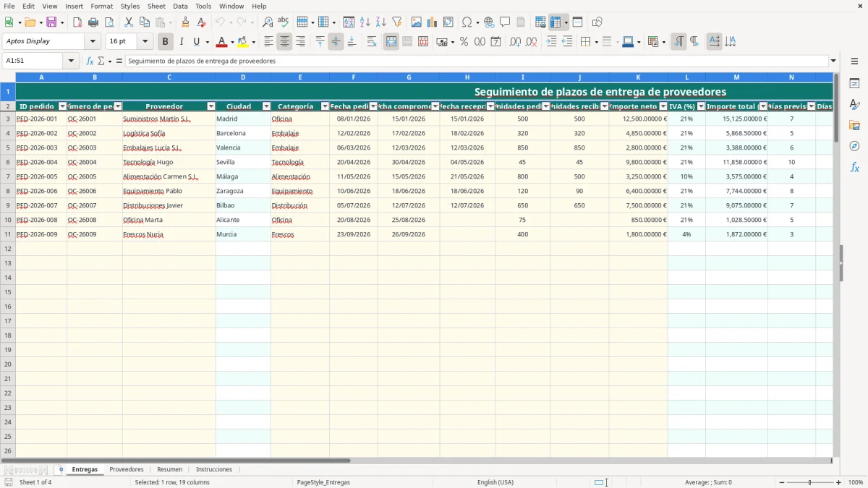This screenshot has height=488, width=868.
Task: Open the sidebar Gallery panel
Action: (854, 126)
